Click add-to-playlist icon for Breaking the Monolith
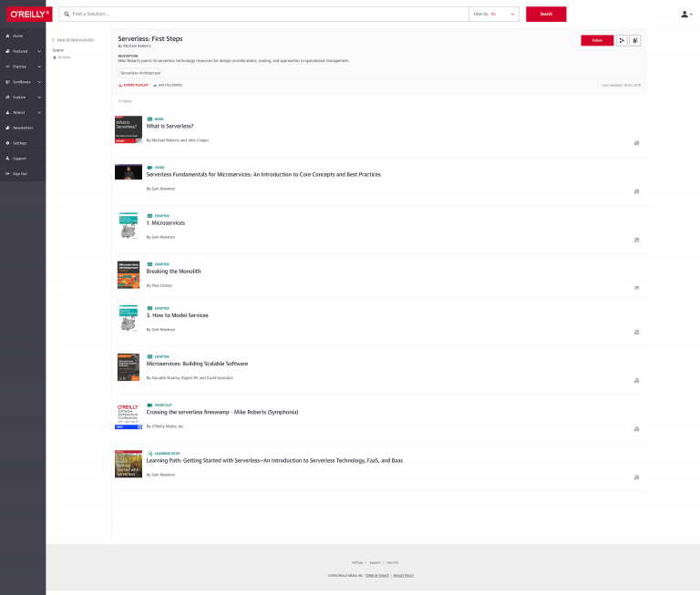Image resolution: width=700 pixels, height=595 pixels. 636,288
